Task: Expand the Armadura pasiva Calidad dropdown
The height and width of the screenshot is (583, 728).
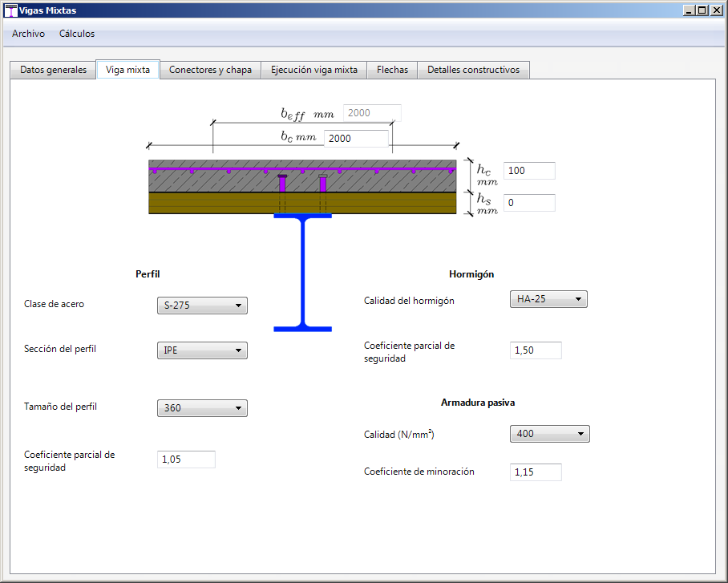Action: tap(550, 434)
